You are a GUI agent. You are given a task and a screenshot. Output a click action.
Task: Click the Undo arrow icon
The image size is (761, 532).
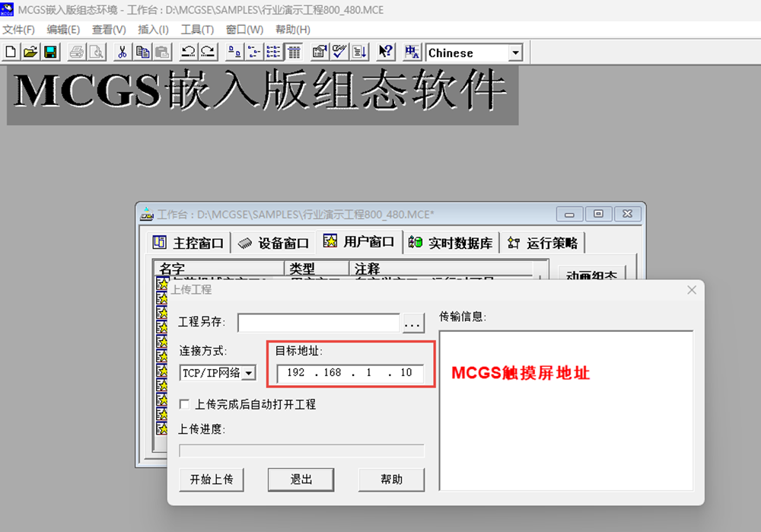click(188, 52)
